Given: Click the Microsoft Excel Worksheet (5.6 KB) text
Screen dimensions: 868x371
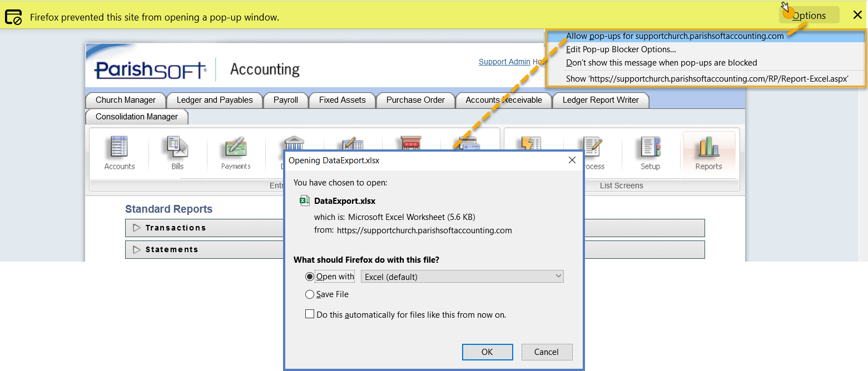Looking at the screenshot, I should point(411,217).
